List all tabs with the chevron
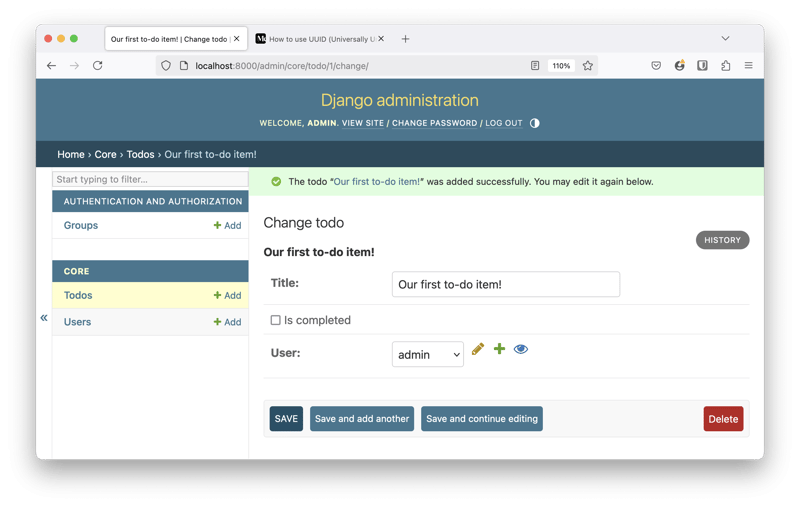800x507 pixels. [x=725, y=38]
